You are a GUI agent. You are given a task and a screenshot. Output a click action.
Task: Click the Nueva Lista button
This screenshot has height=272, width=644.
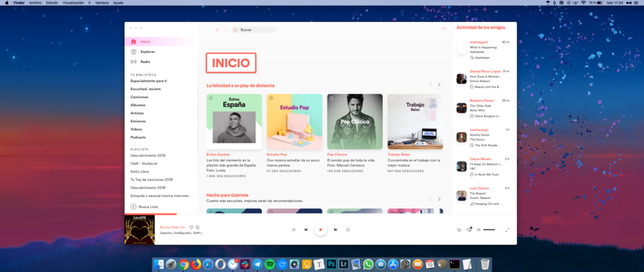[x=144, y=207]
